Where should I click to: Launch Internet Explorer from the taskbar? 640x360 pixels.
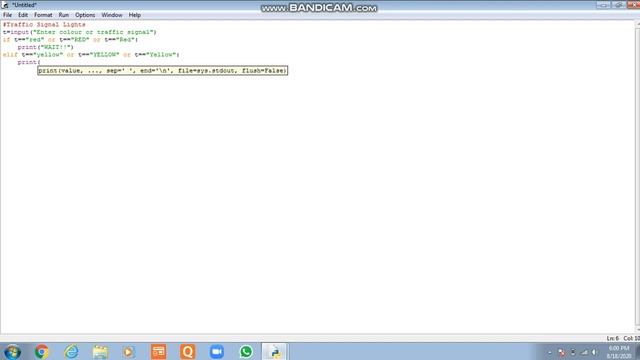(x=71, y=352)
